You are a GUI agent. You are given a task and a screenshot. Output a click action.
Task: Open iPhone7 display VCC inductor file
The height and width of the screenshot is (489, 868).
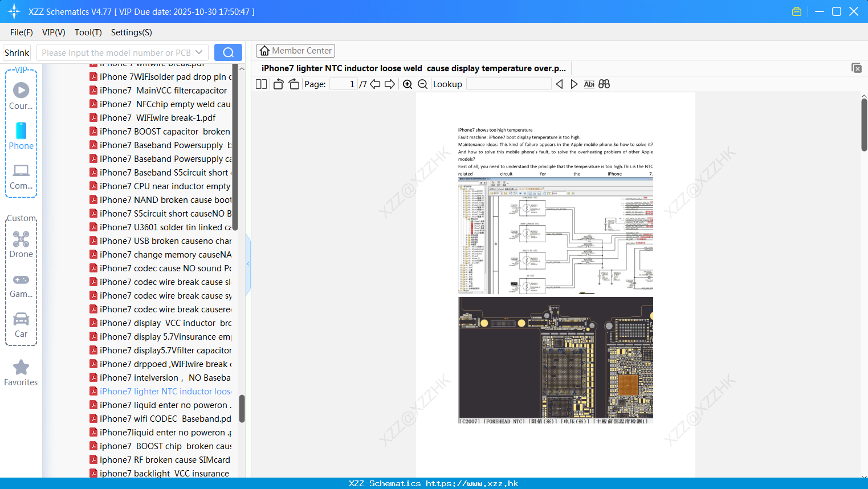click(160, 323)
